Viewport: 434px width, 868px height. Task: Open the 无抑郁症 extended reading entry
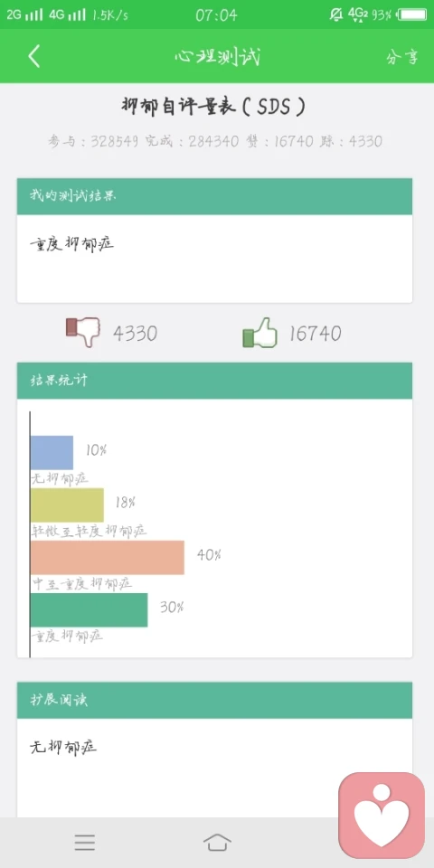(x=63, y=748)
